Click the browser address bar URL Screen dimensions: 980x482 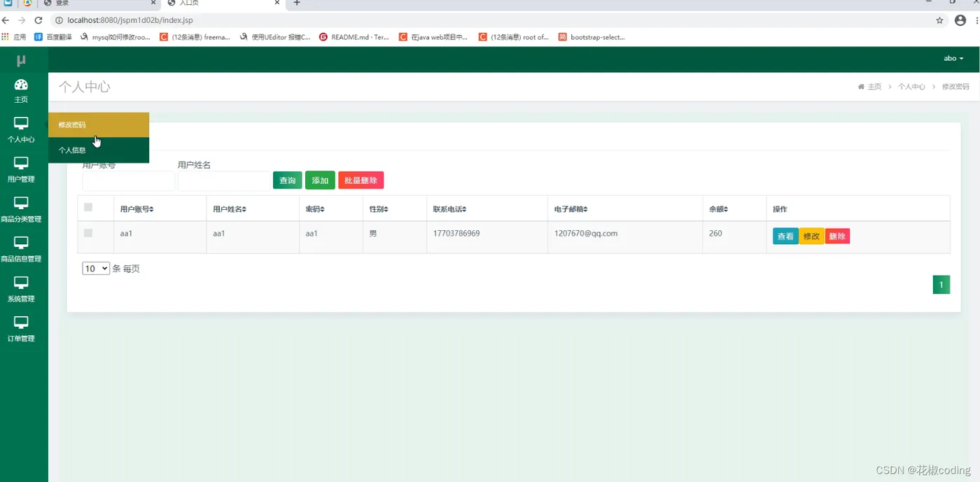(x=130, y=20)
